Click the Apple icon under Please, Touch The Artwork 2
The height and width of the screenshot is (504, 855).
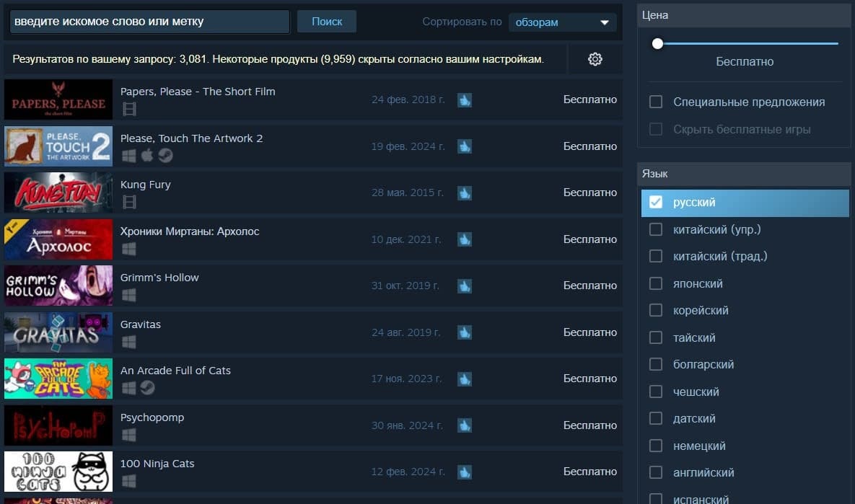pyautogui.click(x=147, y=156)
